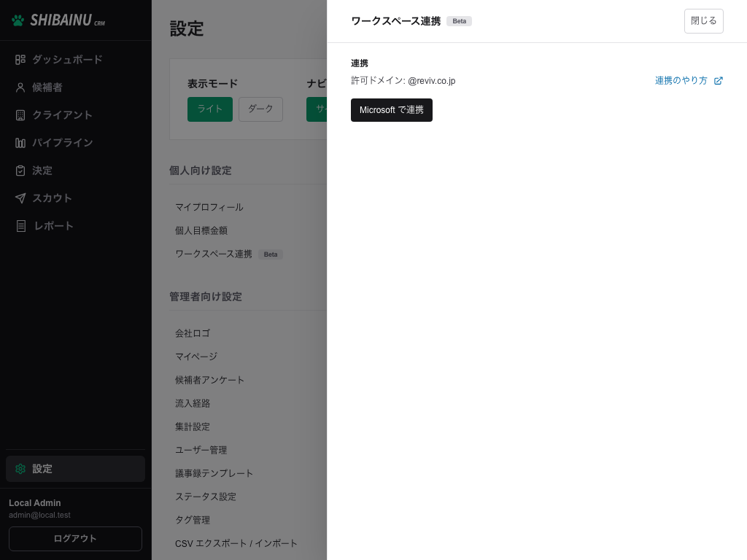
Task: Open 候補者アンケート setting
Action: click(x=209, y=380)
